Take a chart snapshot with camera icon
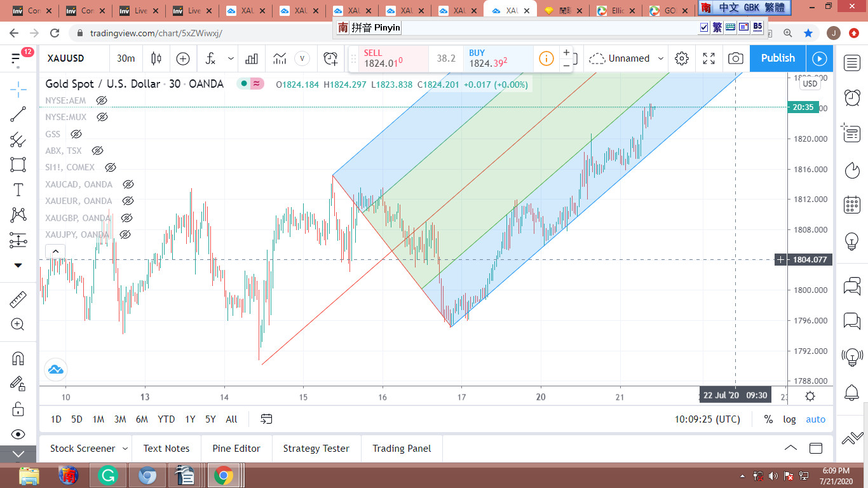 pos(735,58)
